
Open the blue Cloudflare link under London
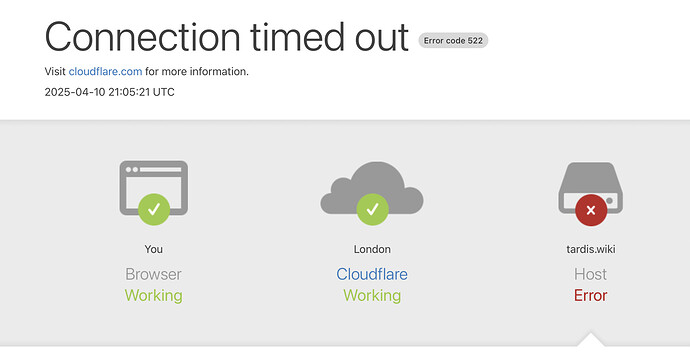point(372,274)
